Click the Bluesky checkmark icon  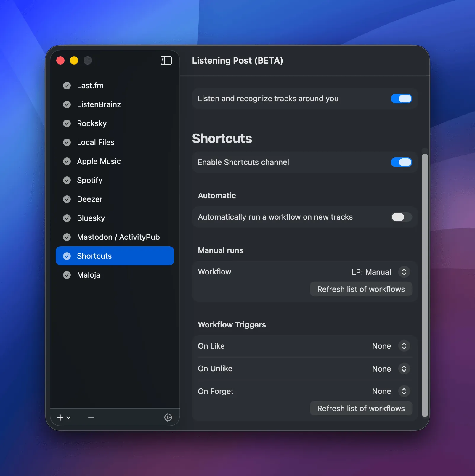click(x=67, y=218)
